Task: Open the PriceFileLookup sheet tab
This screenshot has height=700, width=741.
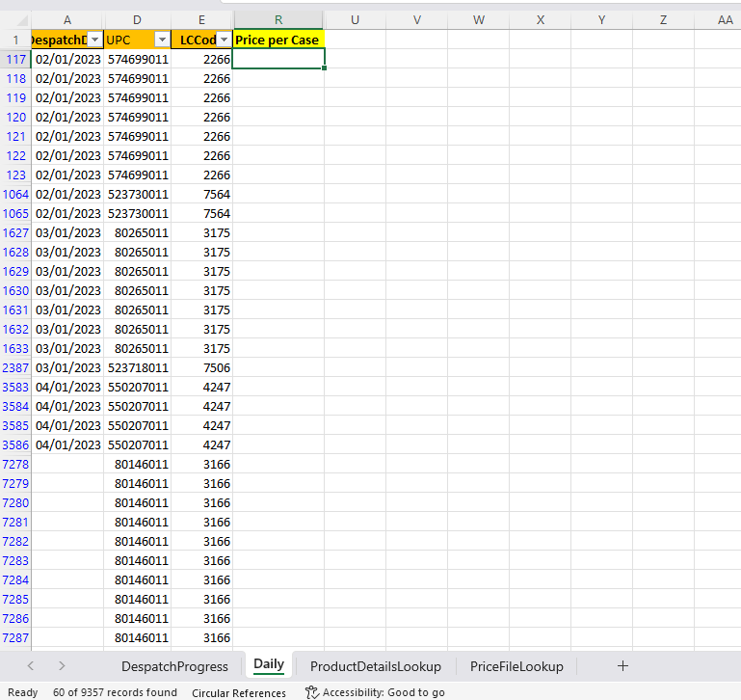Action: (516, 666)
